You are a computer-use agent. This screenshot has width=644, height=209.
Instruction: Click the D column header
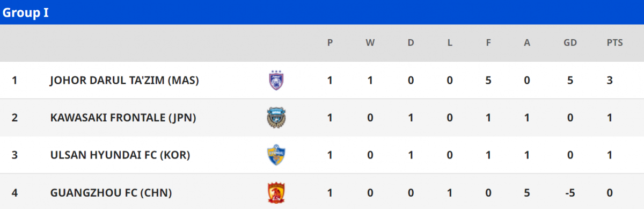tap(411, 43)
